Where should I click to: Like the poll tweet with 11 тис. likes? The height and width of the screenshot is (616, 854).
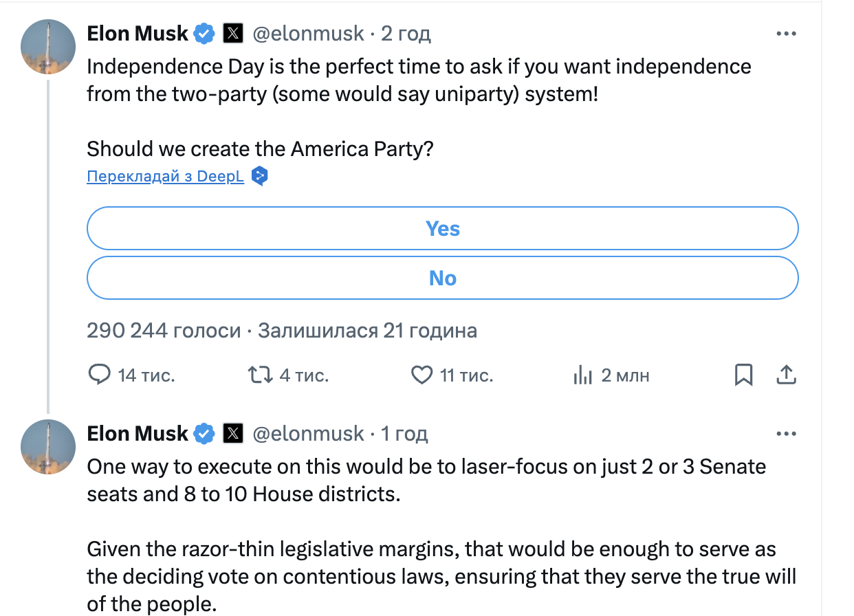pos(421,375)
